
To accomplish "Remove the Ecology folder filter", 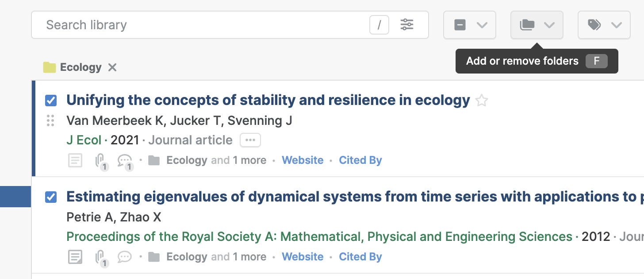I will 112,67.
